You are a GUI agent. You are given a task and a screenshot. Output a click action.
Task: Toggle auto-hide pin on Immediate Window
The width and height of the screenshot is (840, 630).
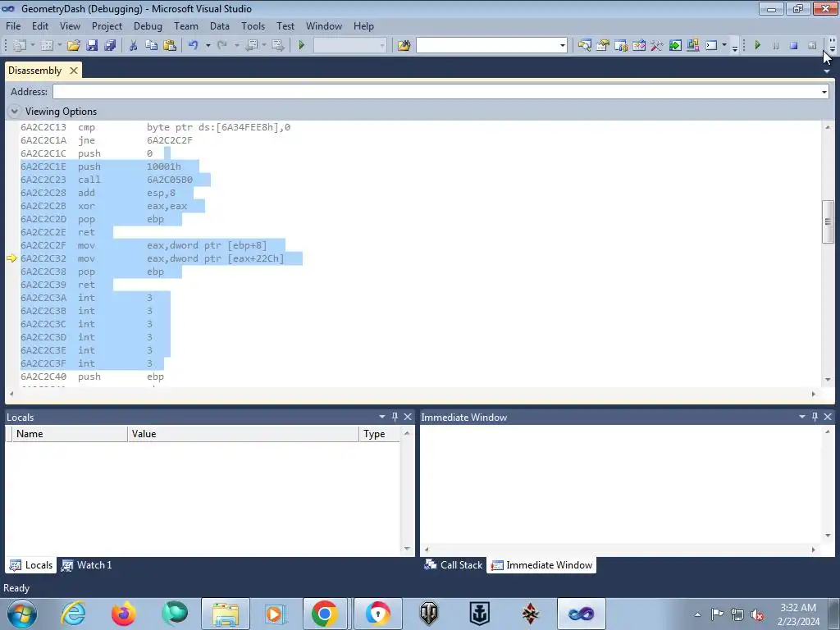click(x=815, y=417)
